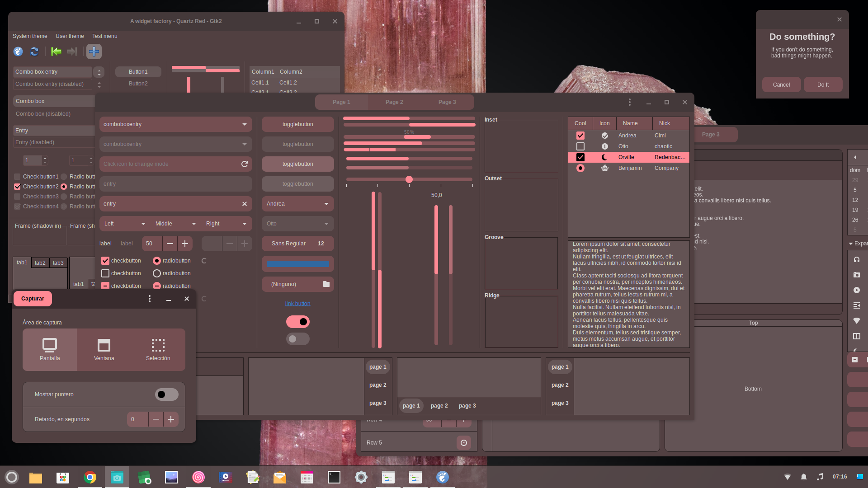Open the Right combo dropdown
868x488 pixels.
[x=226, y=224]
